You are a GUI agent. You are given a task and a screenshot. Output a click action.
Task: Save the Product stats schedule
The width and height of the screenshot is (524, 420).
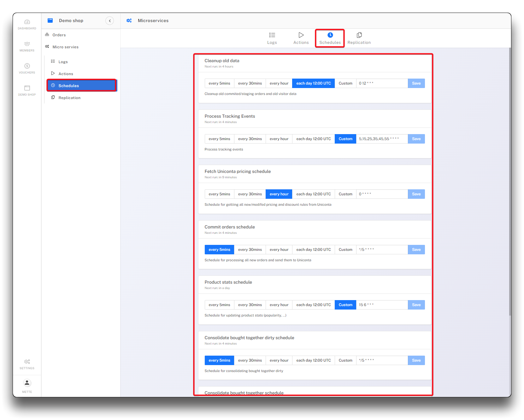416,305
